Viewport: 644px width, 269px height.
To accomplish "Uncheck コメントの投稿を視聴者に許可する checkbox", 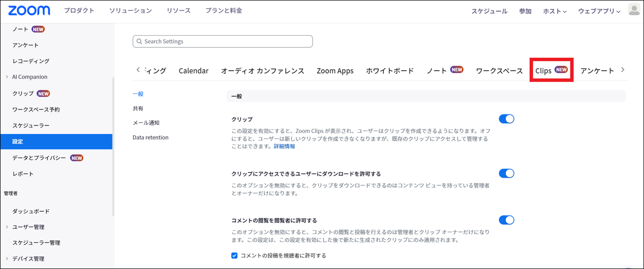I will (x=234, y=255).
